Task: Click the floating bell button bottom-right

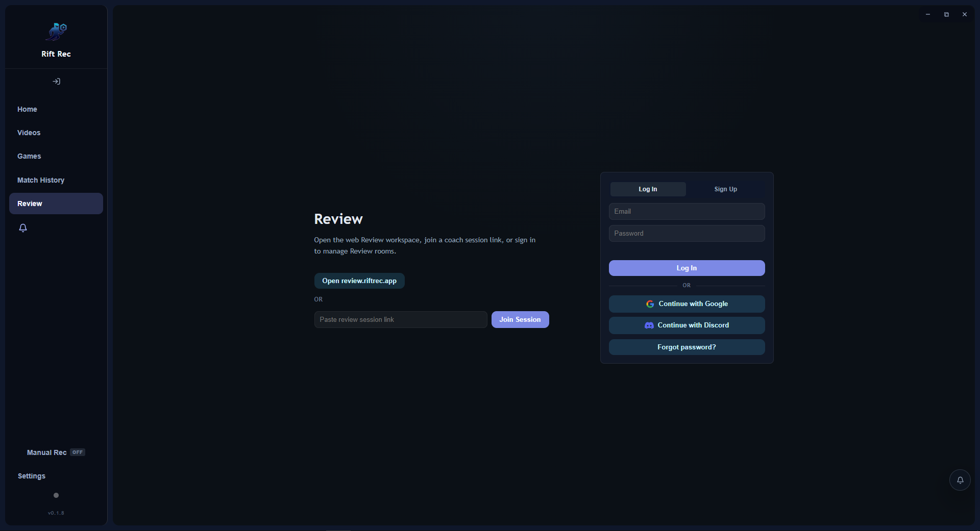Action: click(960, 480)
